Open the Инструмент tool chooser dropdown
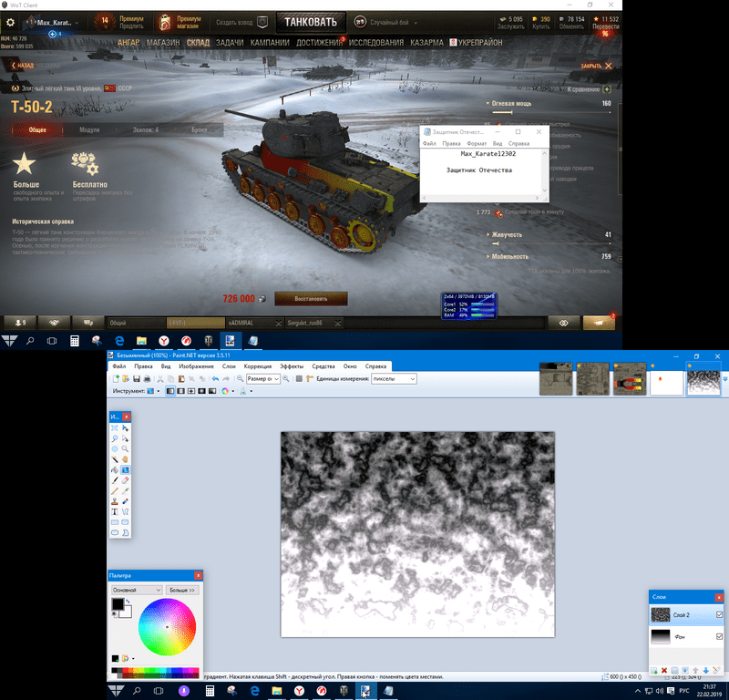Screen dimensions: 729x700 pyautogui.click(x=153, y=391)
